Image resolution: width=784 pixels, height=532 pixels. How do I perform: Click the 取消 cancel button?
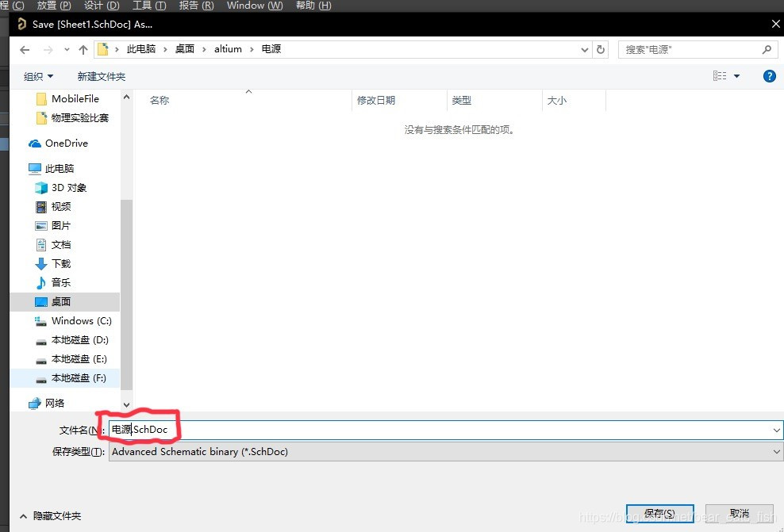[739, 514]
